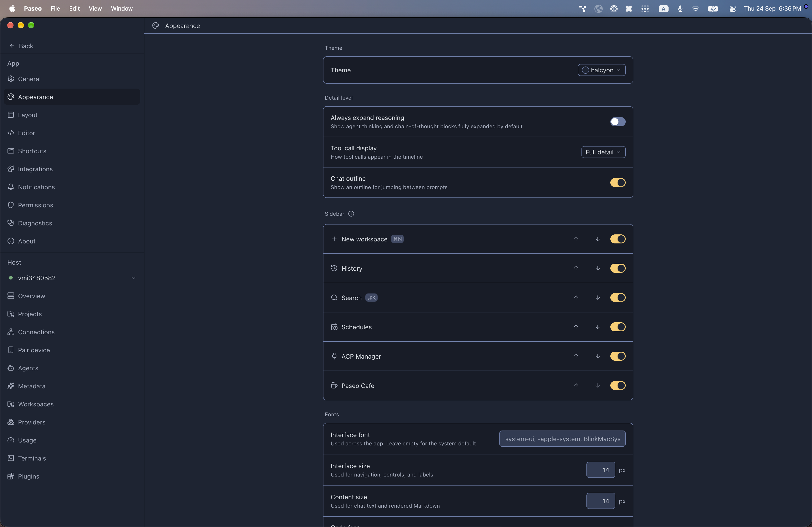Viewport: 812px width, 527px height.
Task: Open the Window menu
Action: (122, 9)
